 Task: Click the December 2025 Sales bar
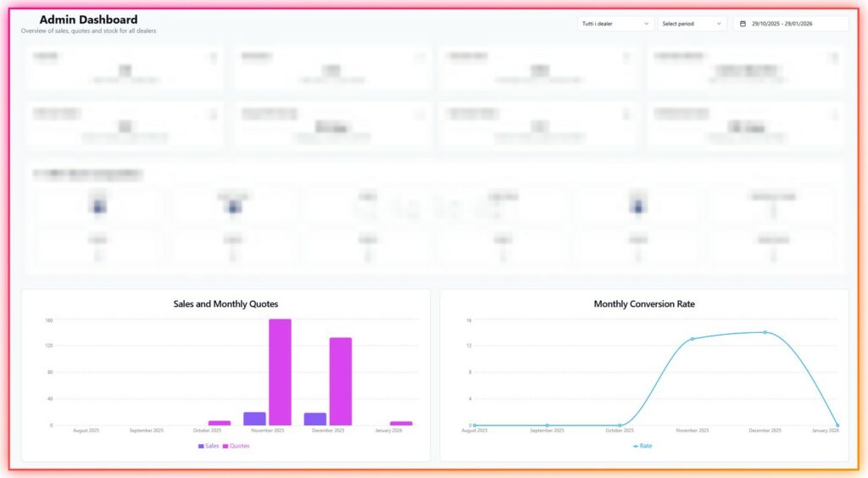coord(315,419)
